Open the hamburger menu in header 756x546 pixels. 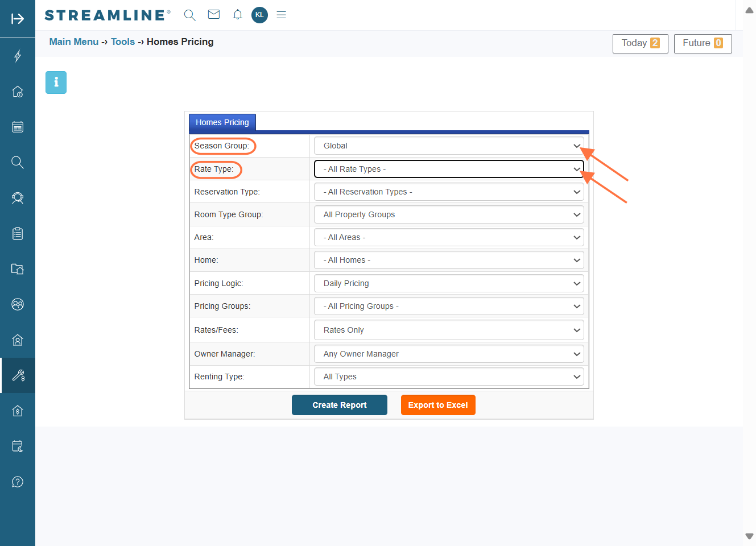(x=281, y=15)
